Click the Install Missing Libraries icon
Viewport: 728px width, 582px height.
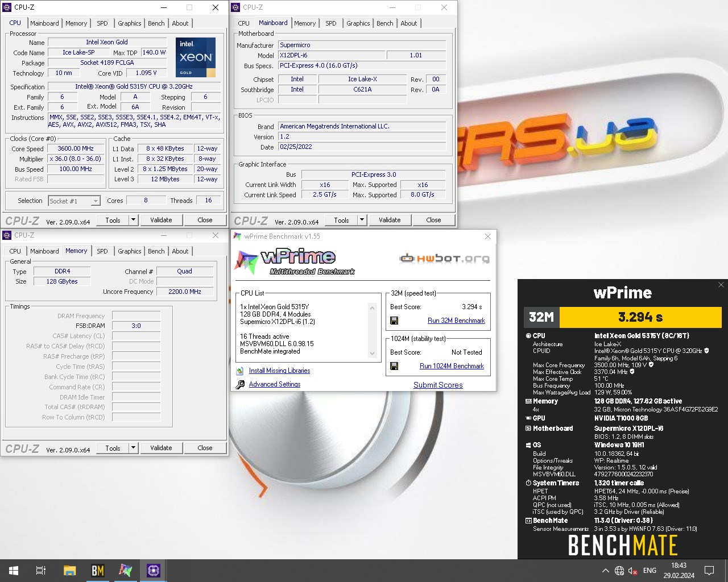[x=240, y=371]
